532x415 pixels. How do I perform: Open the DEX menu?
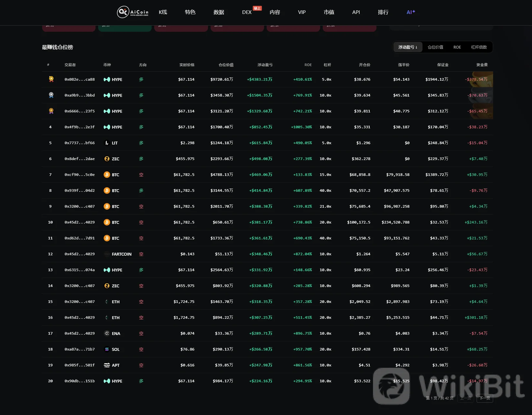247,12
